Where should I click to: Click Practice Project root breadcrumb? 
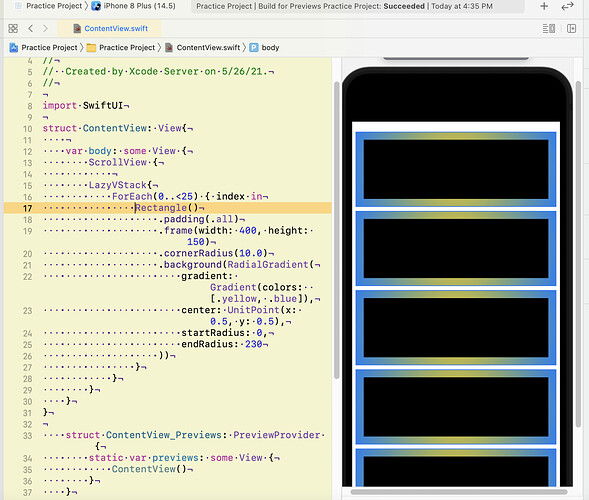(49, 48)
